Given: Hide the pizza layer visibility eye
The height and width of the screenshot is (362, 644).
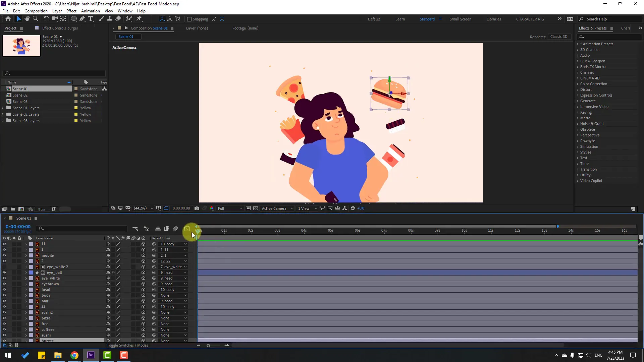Looking at the screenshot, I should [4, 318].
